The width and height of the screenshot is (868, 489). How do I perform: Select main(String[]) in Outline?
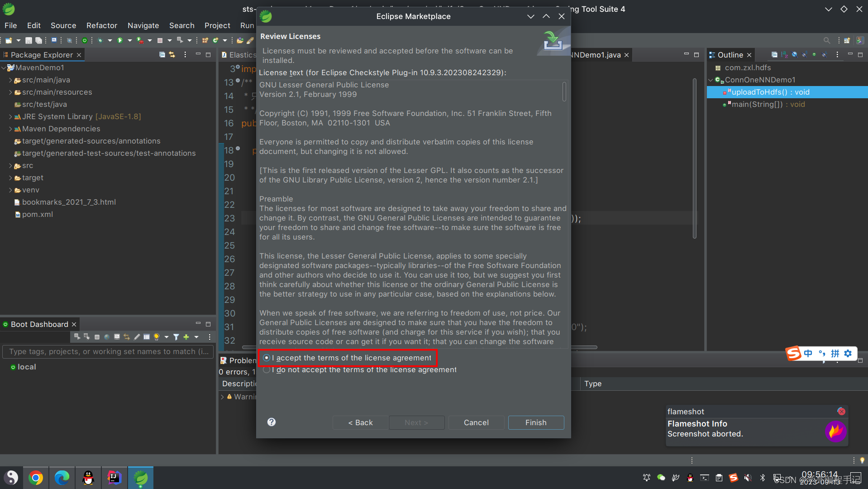tap(768, 104)
